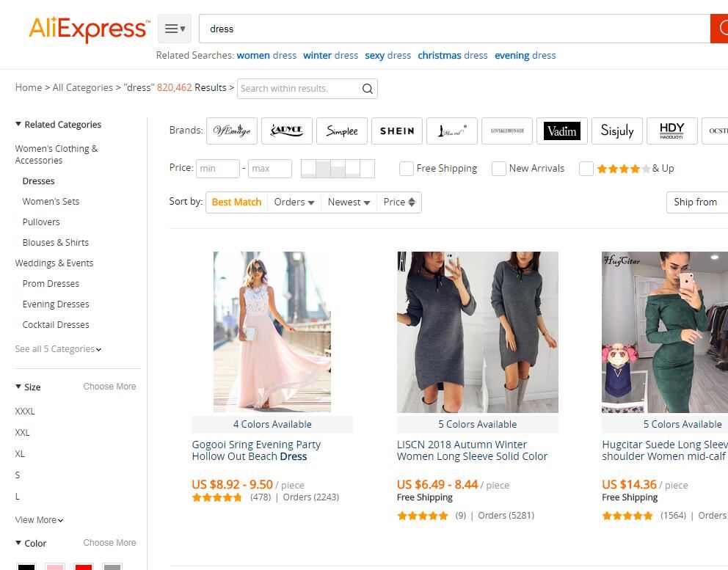Select the SHEIN brand logo
Viewport: 728px width, 570px height.
point(397,131)
